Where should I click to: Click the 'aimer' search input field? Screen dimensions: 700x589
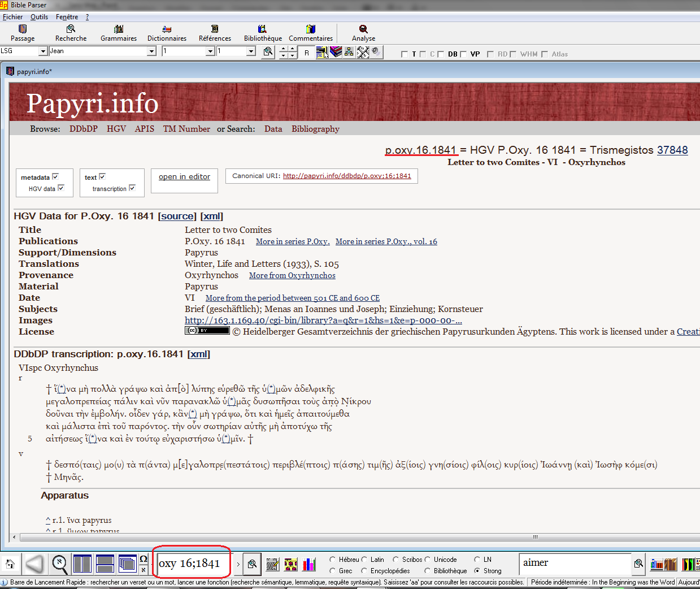pyautogui.click(x=575, y=563)
